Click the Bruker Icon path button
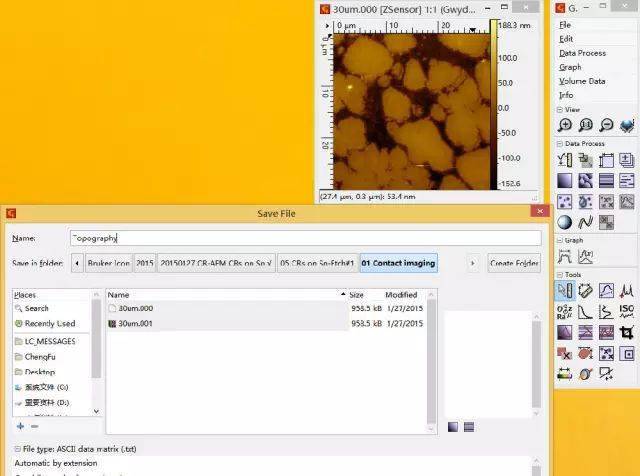This screenshot has width=640, height=476. 109,263
